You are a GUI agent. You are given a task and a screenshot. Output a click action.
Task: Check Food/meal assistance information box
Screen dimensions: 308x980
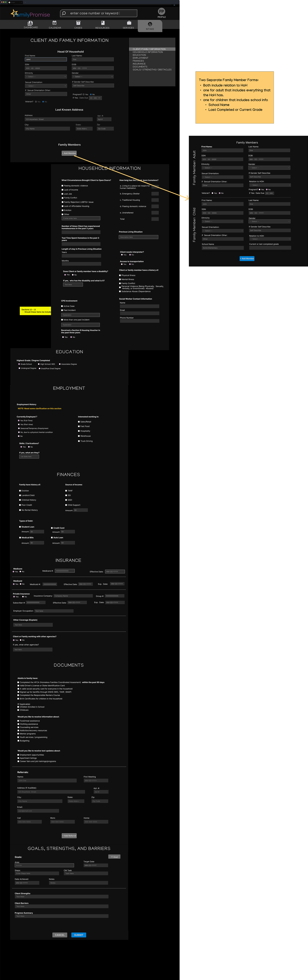18,721
